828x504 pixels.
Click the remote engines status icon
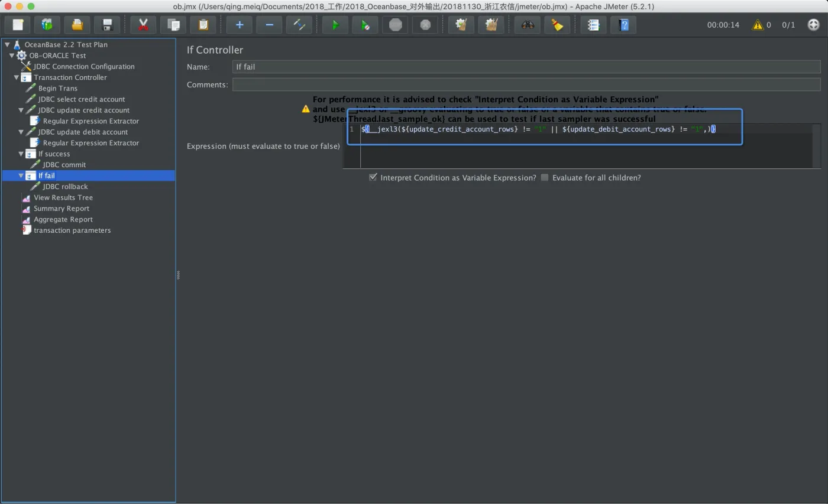[x=813, y=25]
